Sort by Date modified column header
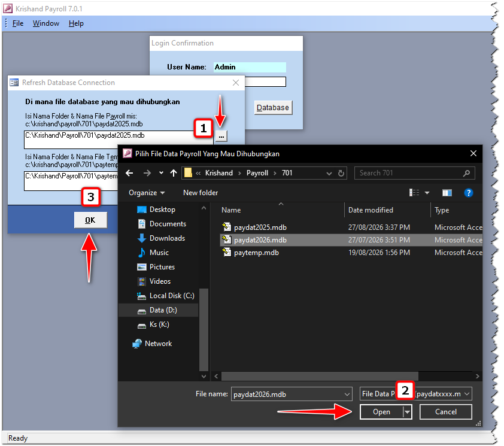The image size is (504, 446). [x=371, y=210]
